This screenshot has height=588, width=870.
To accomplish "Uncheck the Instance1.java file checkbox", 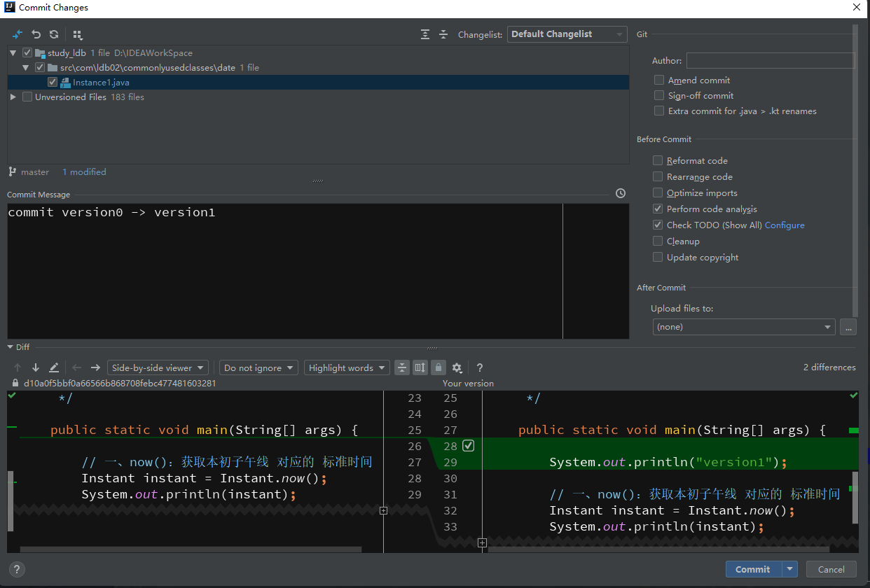I will pyautogui.click(x=53, y=82).
